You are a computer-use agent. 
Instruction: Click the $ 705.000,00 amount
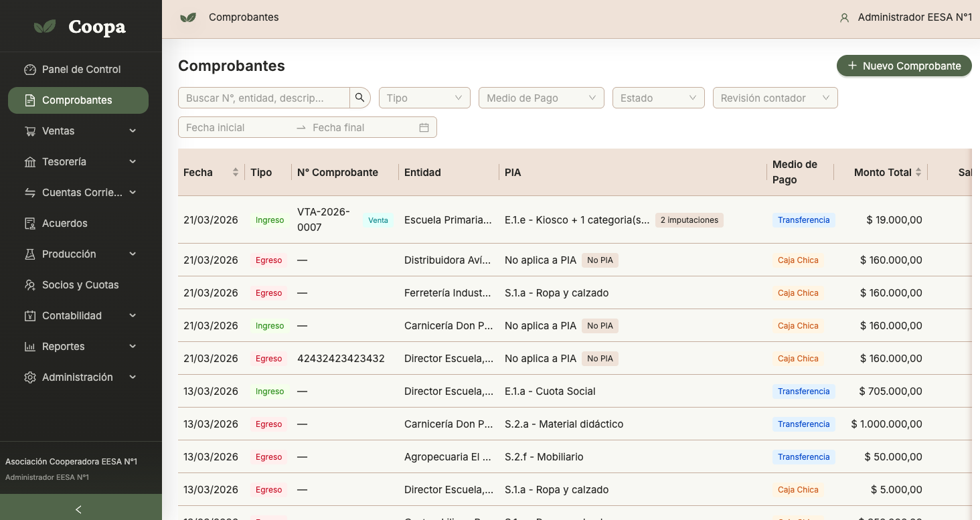click(890, 392)
